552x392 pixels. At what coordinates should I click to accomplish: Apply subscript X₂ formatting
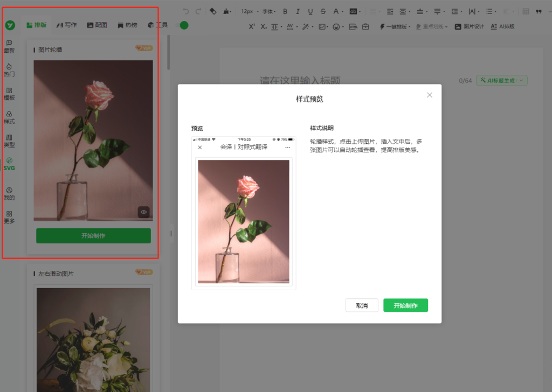264,26
